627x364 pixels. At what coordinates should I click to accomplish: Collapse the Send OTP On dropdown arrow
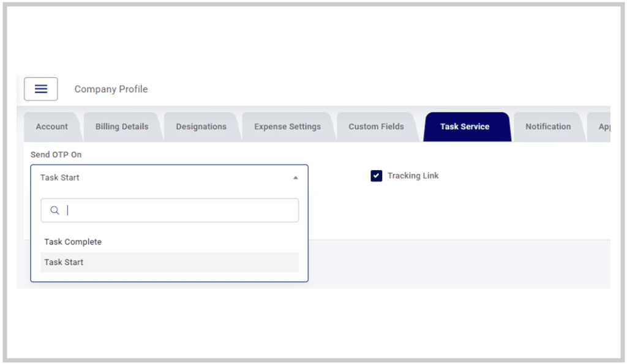(x=295, y=176)
